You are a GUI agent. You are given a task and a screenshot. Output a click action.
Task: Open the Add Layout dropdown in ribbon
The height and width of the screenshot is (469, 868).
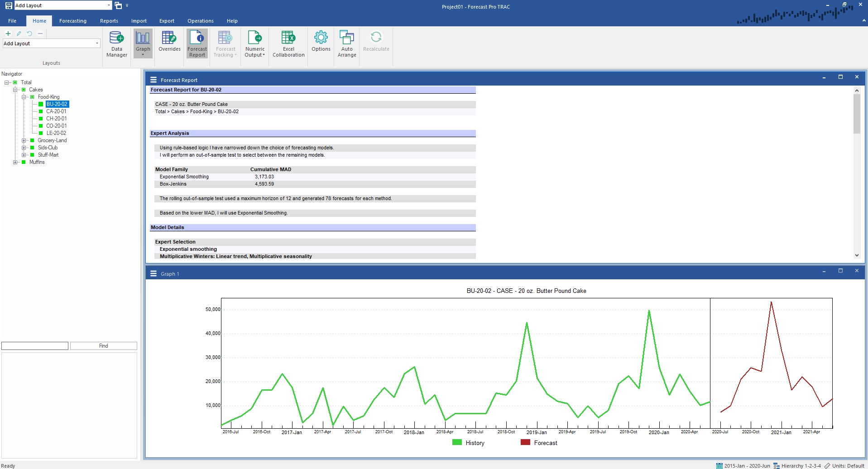tap(97, 43)
